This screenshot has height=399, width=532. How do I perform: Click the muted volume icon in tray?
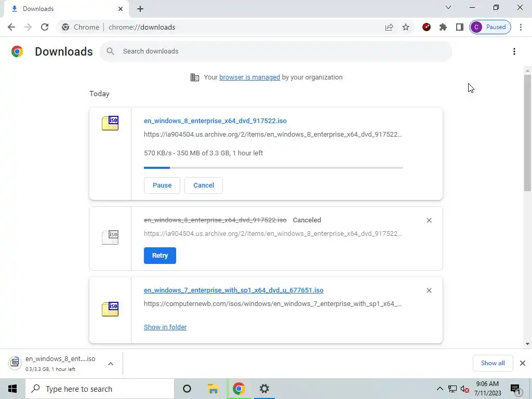[465, 389]
